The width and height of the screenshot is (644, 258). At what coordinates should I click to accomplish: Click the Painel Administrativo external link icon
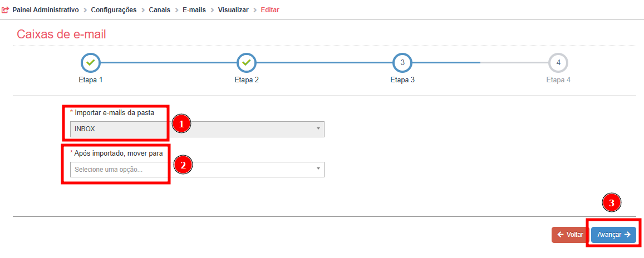[x=6, y=10]
